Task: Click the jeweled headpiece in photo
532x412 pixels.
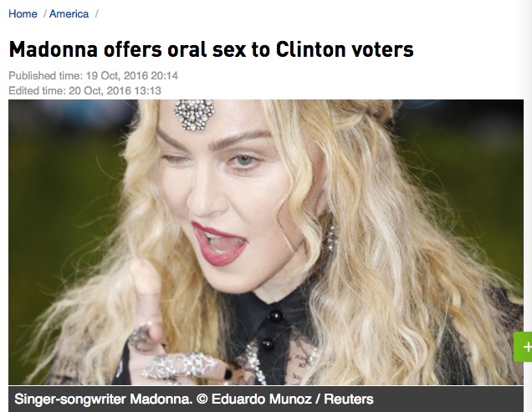Action: (x=194, y=114)
